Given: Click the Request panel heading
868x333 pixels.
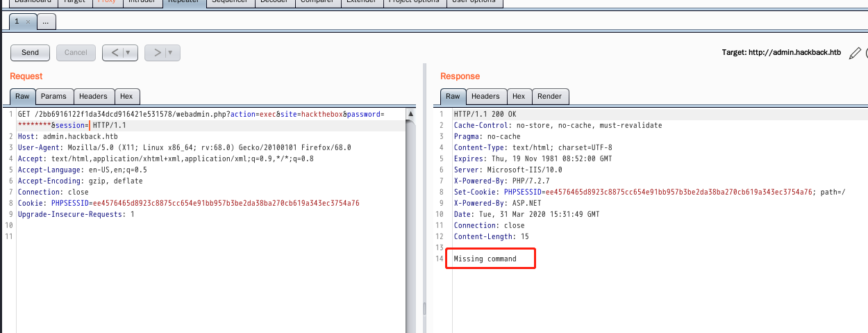Looking at the screenshot, I should [x=26, y=76].
